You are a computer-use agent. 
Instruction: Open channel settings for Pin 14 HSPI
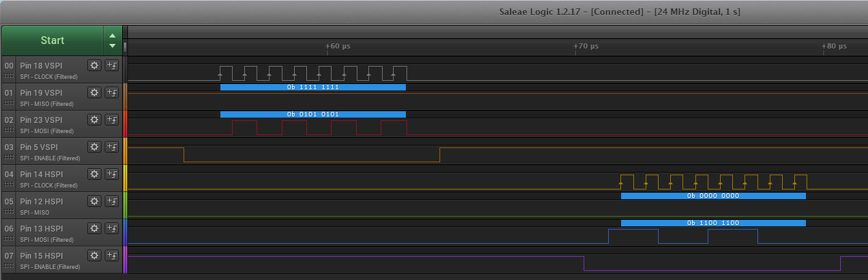click(x=94, y=174)
